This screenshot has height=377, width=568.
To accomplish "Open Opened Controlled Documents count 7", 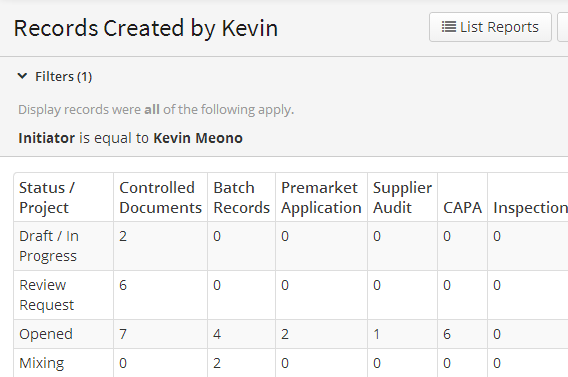I will pyautogui.click(x=123, y=334).
